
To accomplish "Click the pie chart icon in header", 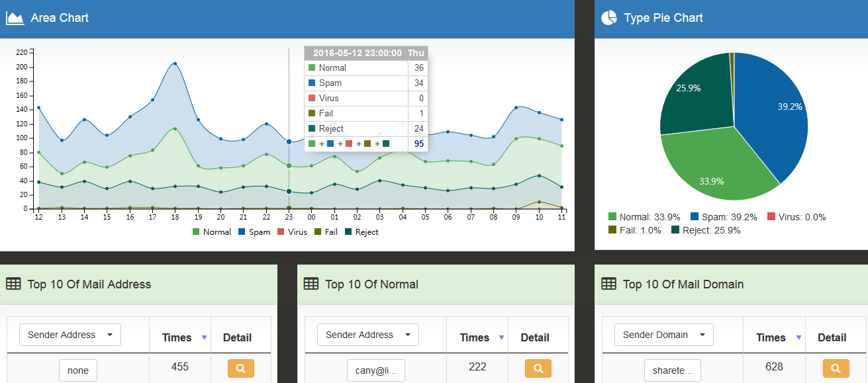I will (608, 18).
